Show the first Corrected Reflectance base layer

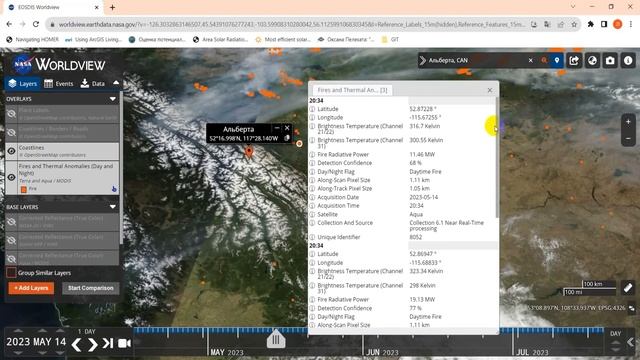point(11,222)
